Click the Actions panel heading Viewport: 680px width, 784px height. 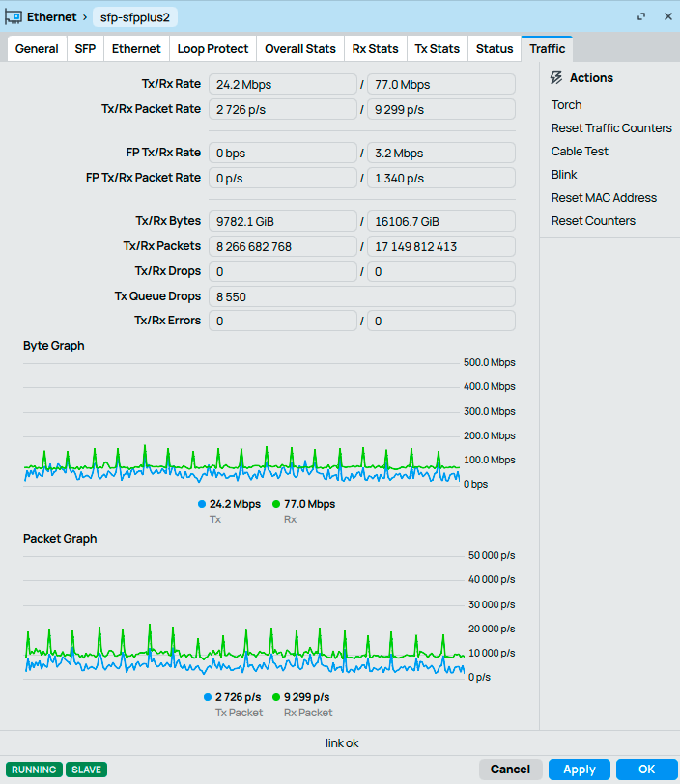coord(591,78)
